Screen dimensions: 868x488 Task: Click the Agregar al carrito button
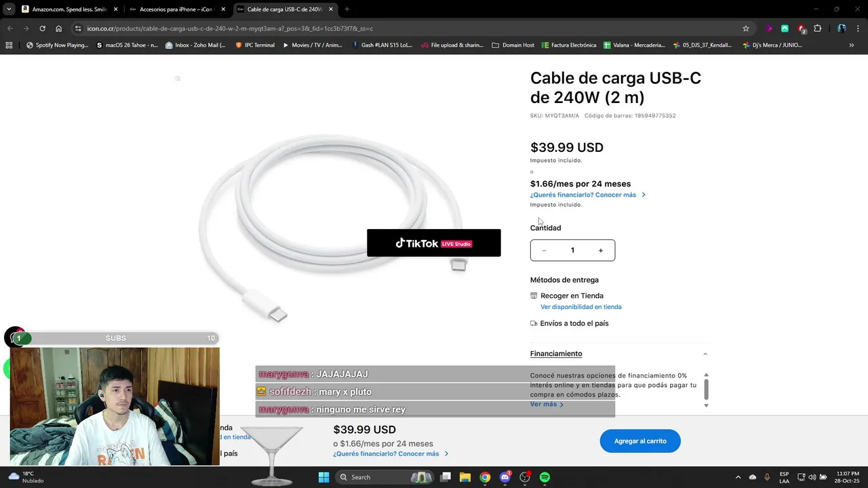click(640, 441)
